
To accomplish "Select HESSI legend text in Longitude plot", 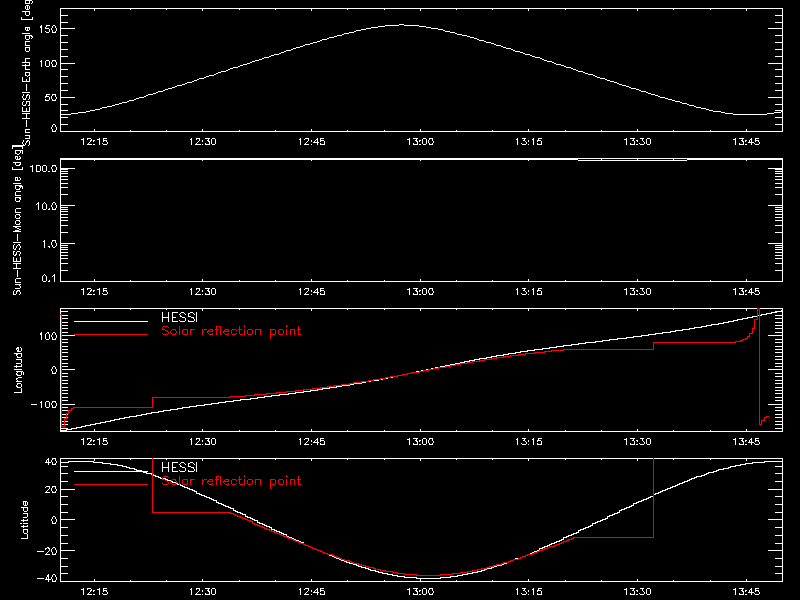I will 179,317.
